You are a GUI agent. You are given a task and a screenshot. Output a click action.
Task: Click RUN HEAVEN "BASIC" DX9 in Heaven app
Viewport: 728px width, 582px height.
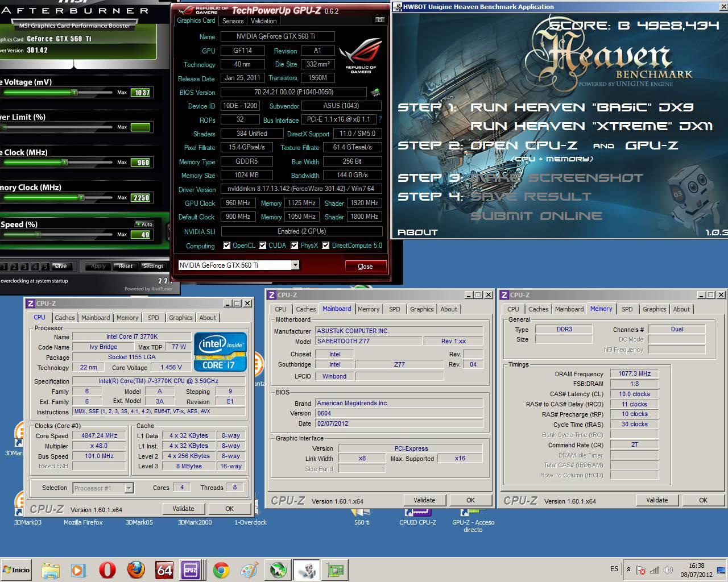click(x=582, y=107)
